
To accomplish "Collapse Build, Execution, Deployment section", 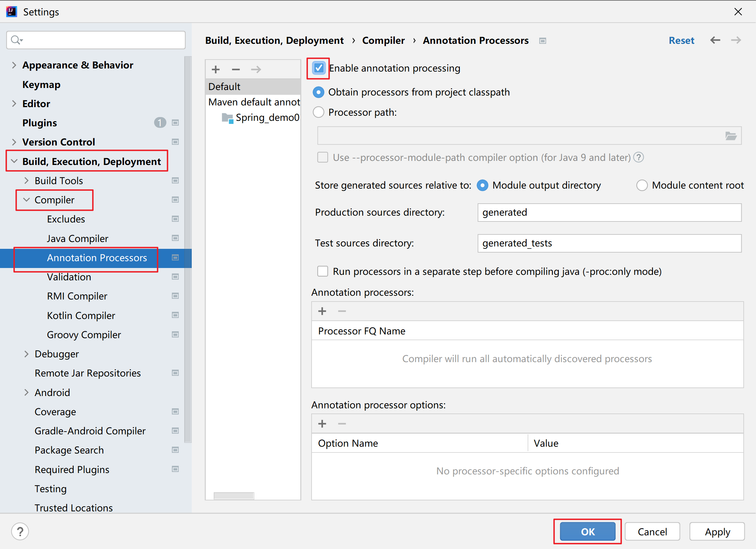I will click(14, 161).
